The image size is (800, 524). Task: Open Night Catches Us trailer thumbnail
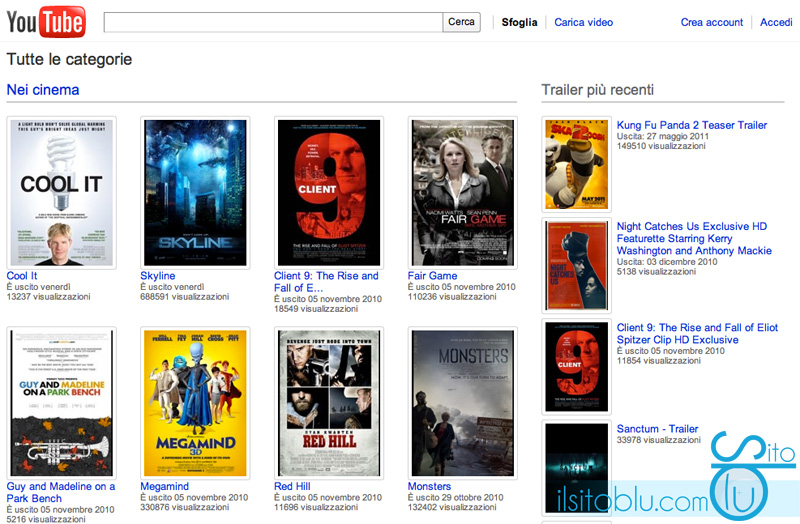tap(577, 265)
